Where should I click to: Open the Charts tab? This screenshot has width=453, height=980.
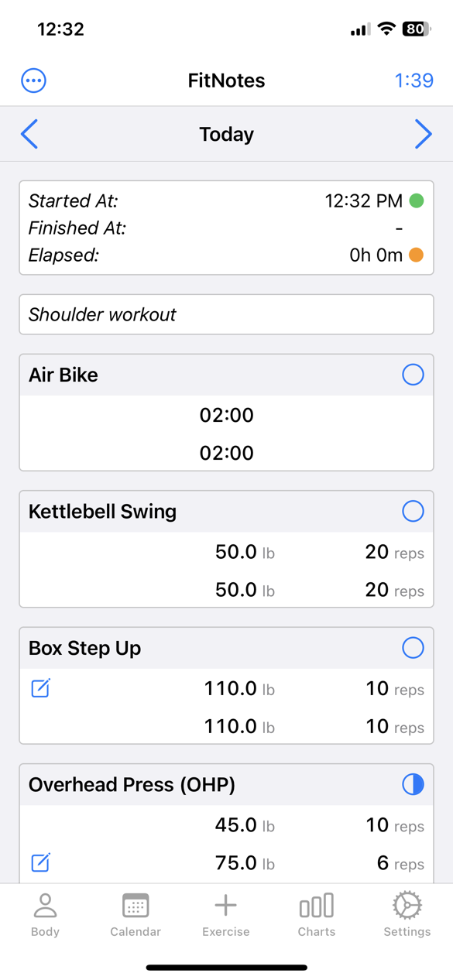pyautogui.click(x=317, y=914)
